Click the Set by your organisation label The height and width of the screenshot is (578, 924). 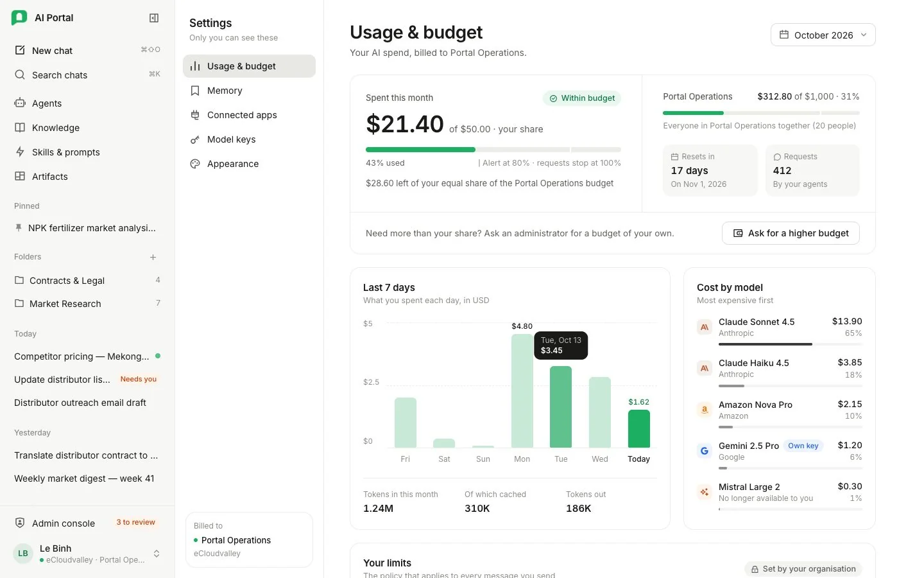pos(803,569)
